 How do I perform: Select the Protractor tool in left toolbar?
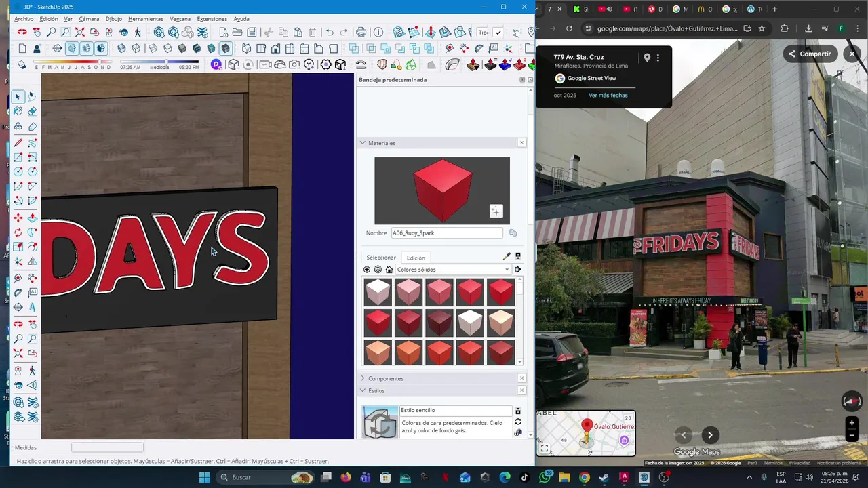pos(18,292)
